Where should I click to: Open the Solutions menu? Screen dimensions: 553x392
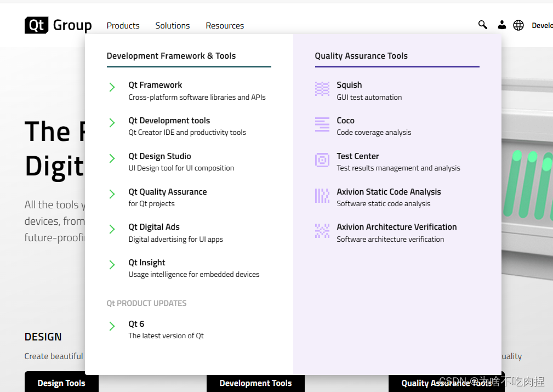(173, 26)
